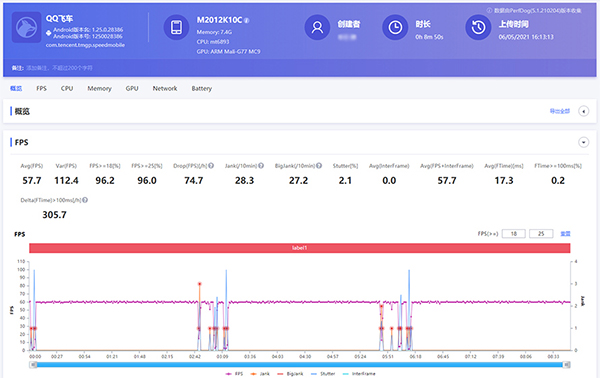Image resolution: width=600 pixels, height=378 pixels.
Task: Click the reset link beside FPS thresholds
Action: point(565,234)
